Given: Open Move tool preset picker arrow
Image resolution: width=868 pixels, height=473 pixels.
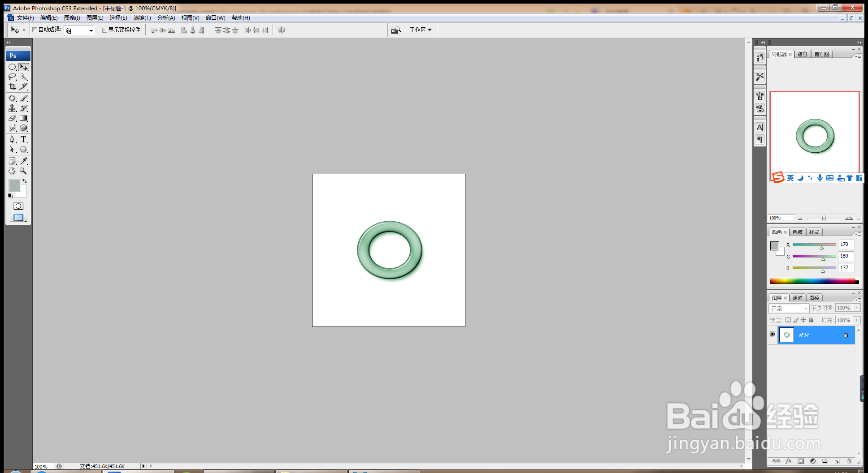Looking at the screenshot, I should pyautogui.click(x=24, y=30).
